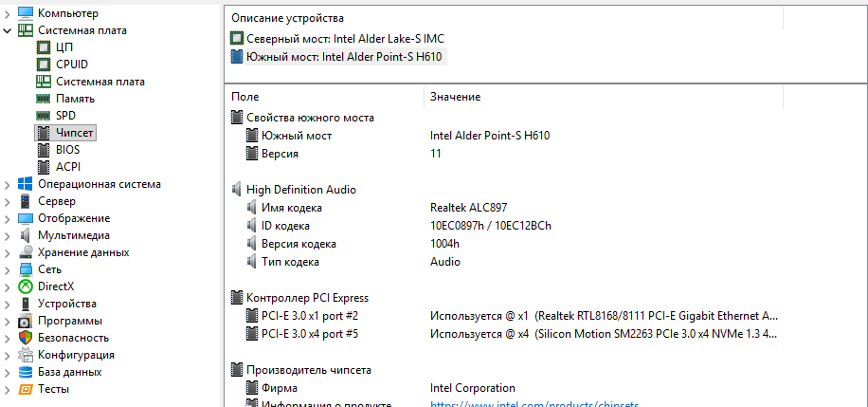Expand the Отображение node arrow
868x407 pixels.
coord(8,218)
